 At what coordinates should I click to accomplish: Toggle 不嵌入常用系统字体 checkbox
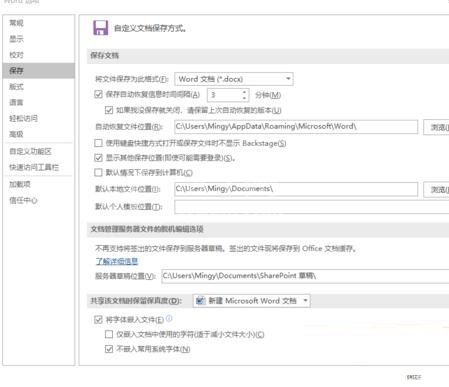pyautogui.click(x=109, y=349)
